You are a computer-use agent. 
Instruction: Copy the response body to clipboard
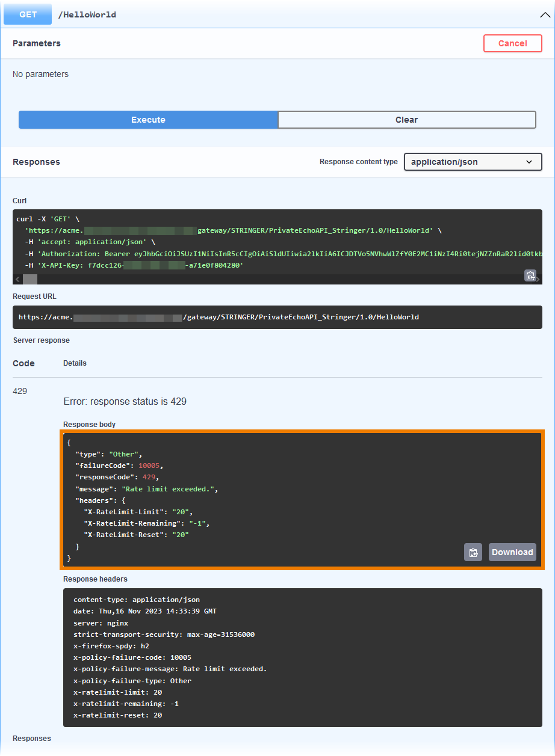pyautogui.click(x=473, y=552)
